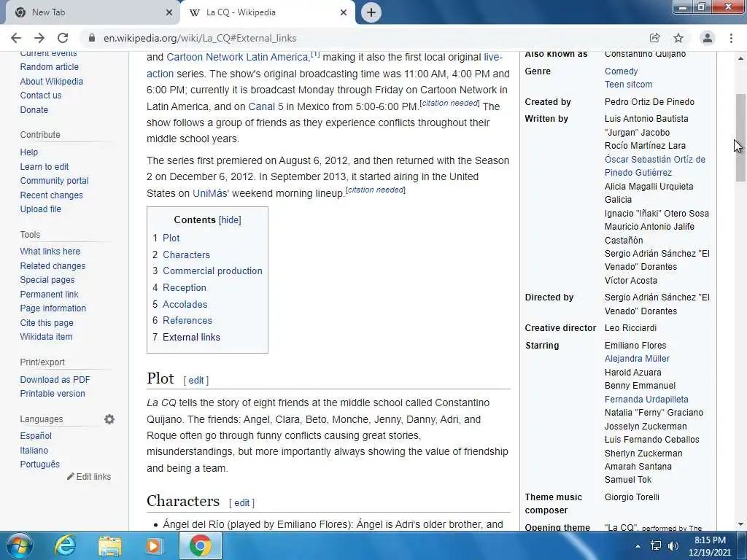Open Chrome's three-dot menu
747x560 pixels.
tap(731, 38)
